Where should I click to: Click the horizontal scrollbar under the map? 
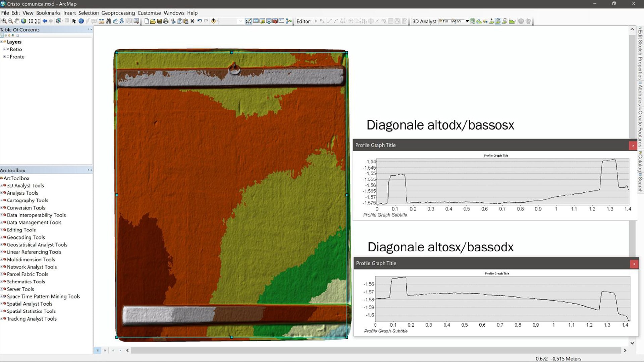(x=376, y=350)
